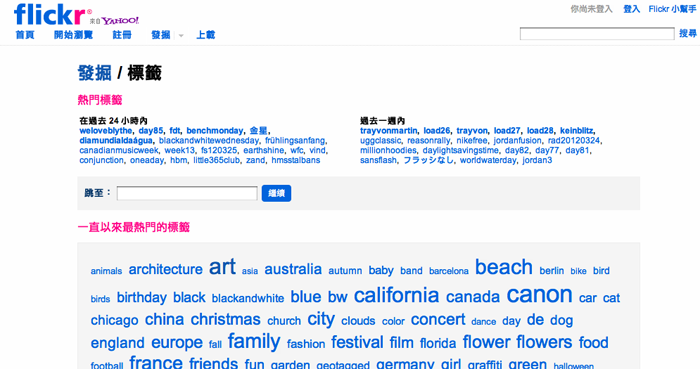Select the beach tag in cloud
This screenshot has height=369, width=700.
(504, 267)
